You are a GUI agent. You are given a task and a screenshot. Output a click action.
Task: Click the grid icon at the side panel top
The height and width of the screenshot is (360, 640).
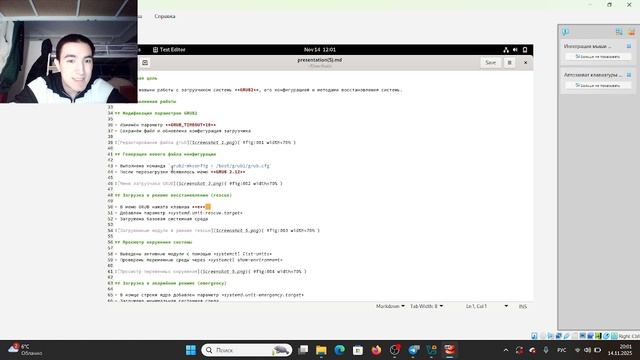pos(619,32)
